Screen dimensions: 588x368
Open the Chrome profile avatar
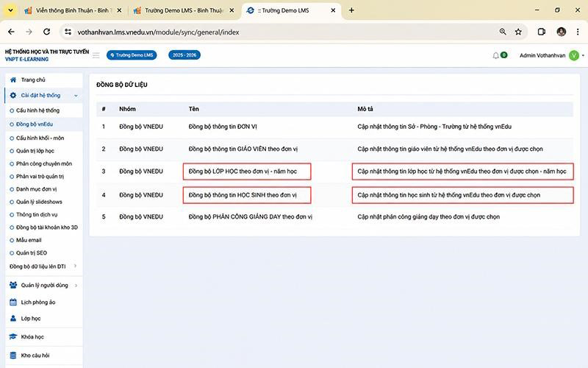pyautogui.click(x=561, y=32)
